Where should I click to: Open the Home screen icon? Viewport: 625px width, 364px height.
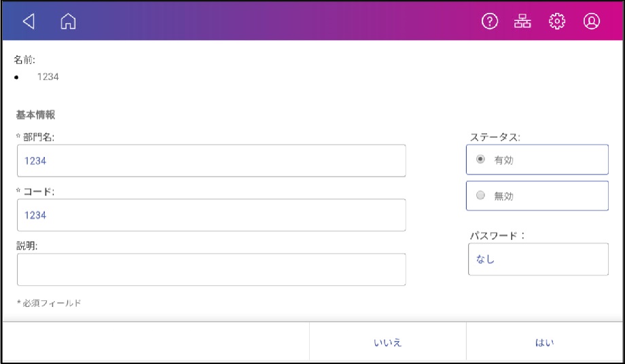[68, 21]
